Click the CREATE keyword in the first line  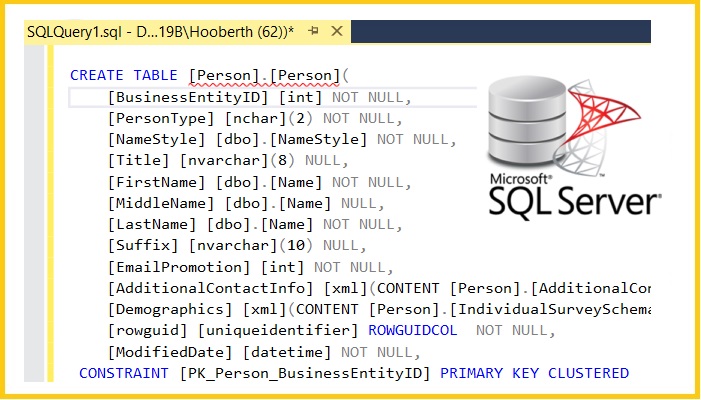[x=96, y=75]
